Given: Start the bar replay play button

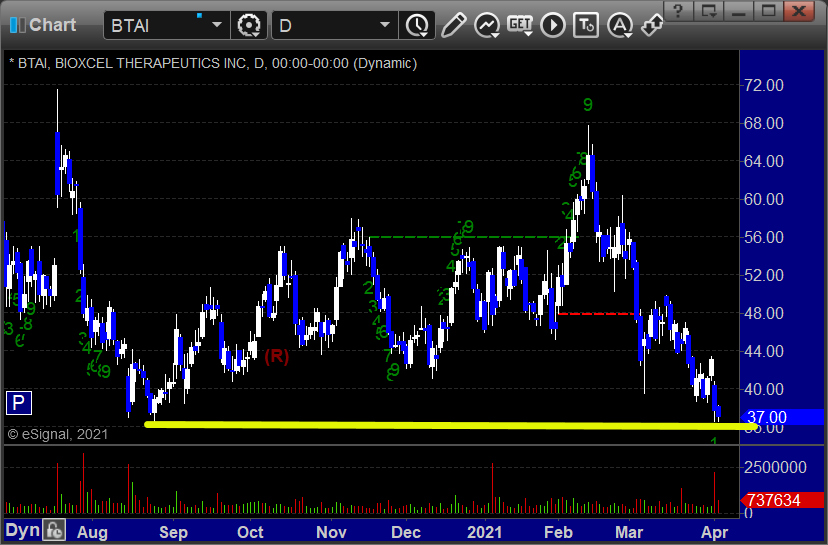Looking at the screenshot, I should [x=553, y=25].
